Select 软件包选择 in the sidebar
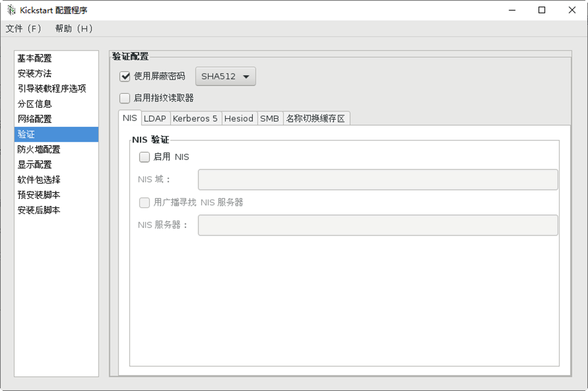This screenshot has height=391, width=588. tap(56, 180)
